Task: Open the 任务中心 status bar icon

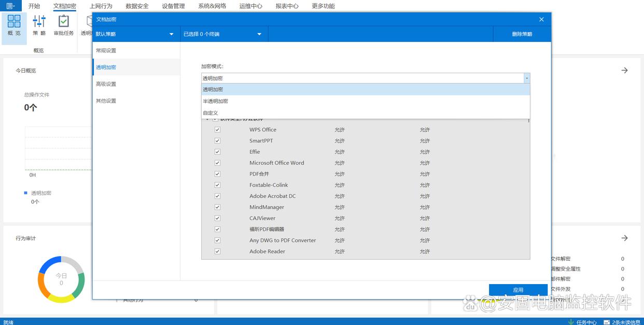Action: (571, 322)
